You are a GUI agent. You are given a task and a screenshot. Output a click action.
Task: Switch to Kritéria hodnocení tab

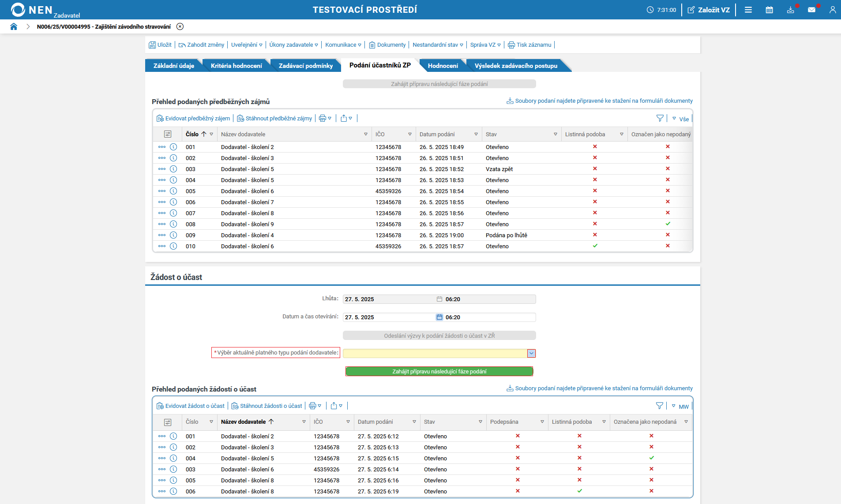tap(236, 66)
